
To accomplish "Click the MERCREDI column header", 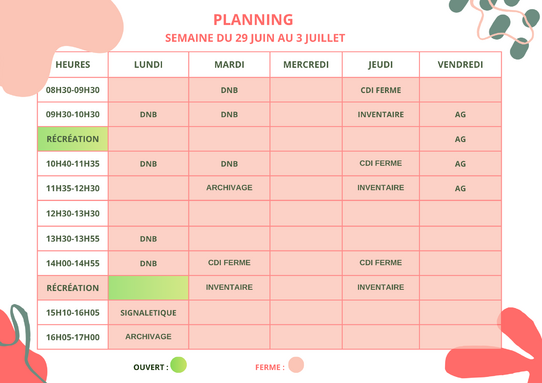I will (306, 65).
